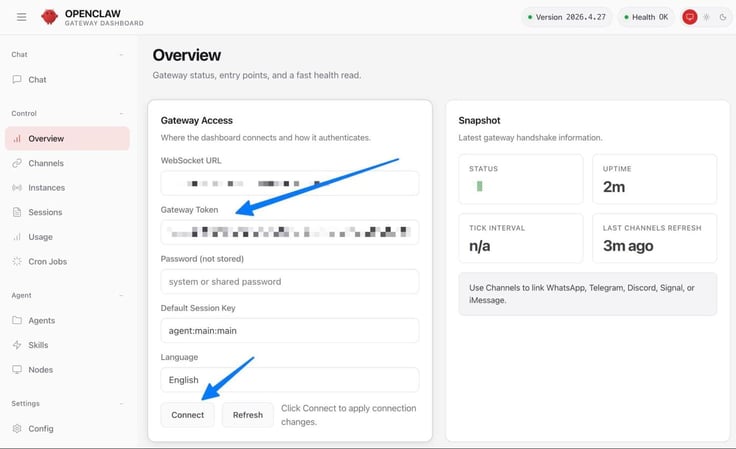Image resolution: width=736 pixels, height=449 pixels.
Task: Click the 'Snapshot' card heading
Action: 479,121
